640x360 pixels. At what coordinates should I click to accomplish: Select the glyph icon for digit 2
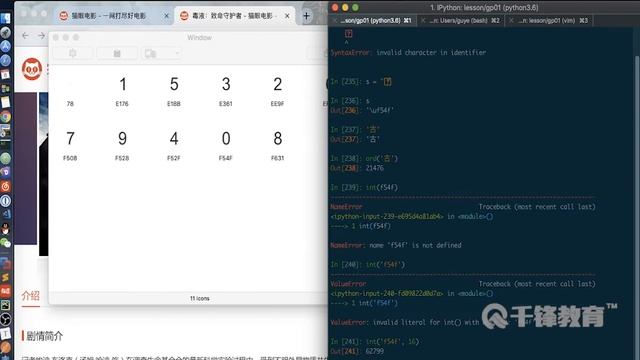pyautogui.click(x=278, y=84)
